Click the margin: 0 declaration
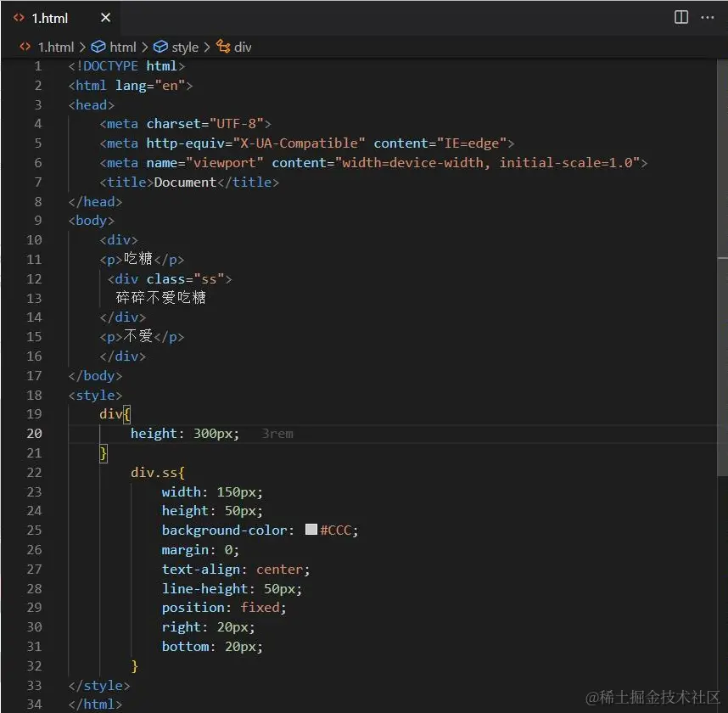 (200, 549)
